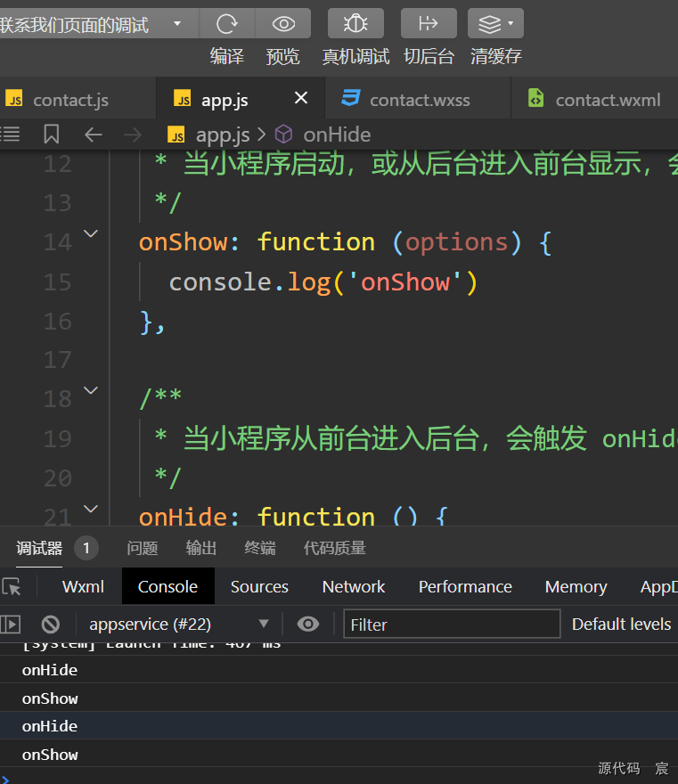Go forward with the right arrow
This screenshot has width=678, height=784.
coord(133,135)
